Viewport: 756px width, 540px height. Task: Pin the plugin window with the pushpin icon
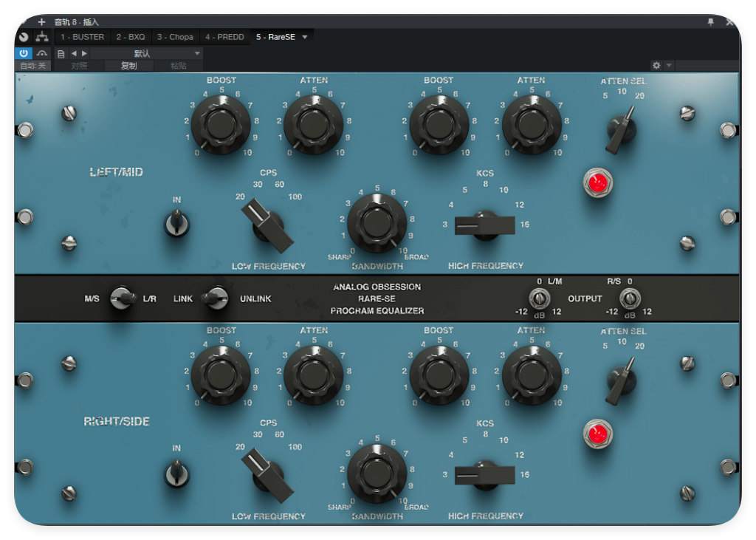tap(711, 21)
